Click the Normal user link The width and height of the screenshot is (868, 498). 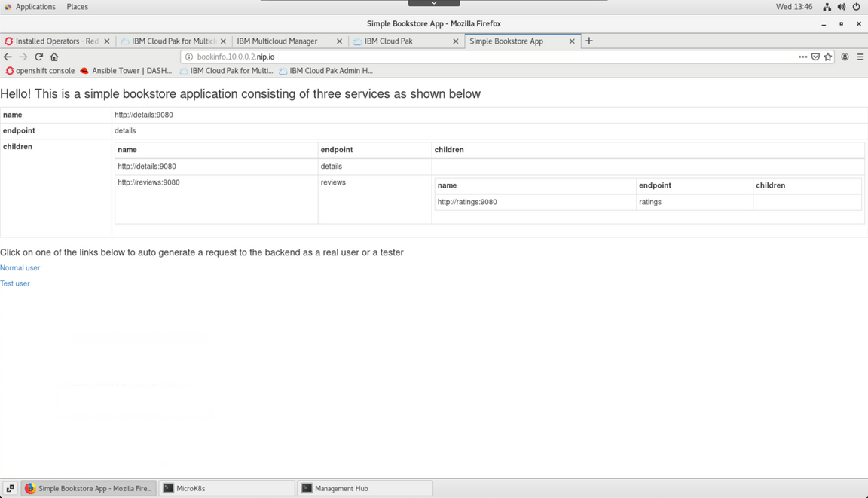tap(20, 268)
